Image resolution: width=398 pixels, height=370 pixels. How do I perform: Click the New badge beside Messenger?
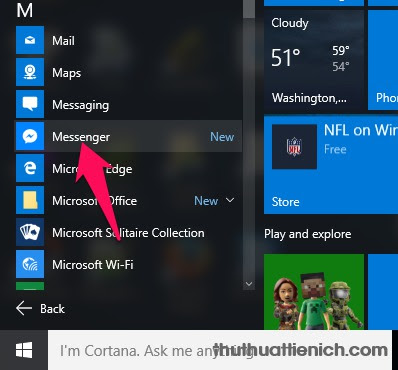point(222,137)
